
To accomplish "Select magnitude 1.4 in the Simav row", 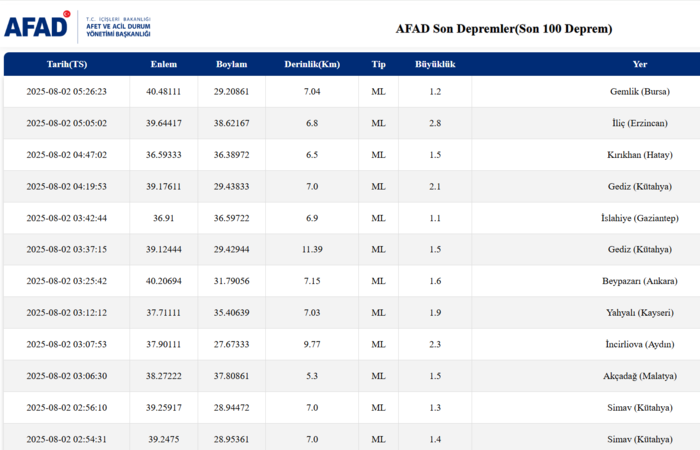I will (435, 440).
